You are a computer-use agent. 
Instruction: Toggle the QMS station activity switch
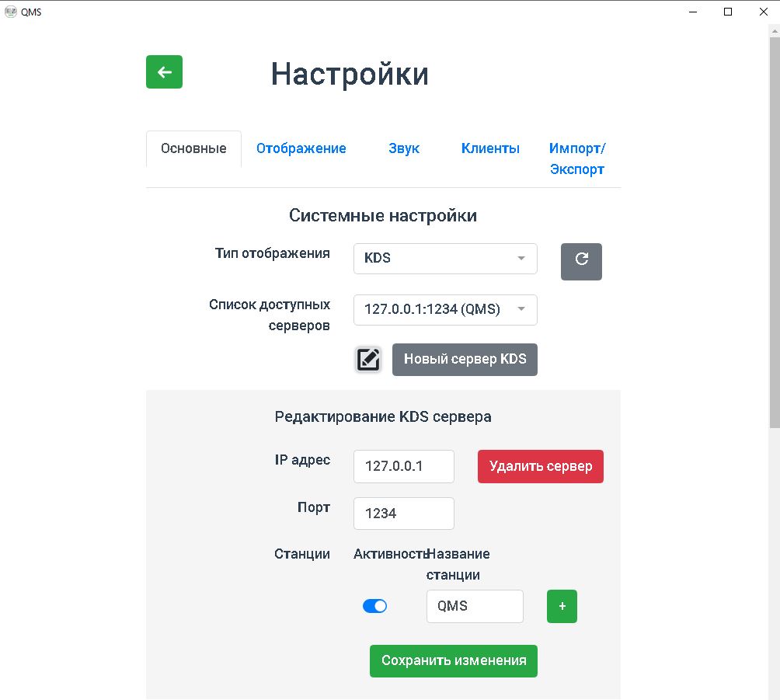tap(374, 606)
